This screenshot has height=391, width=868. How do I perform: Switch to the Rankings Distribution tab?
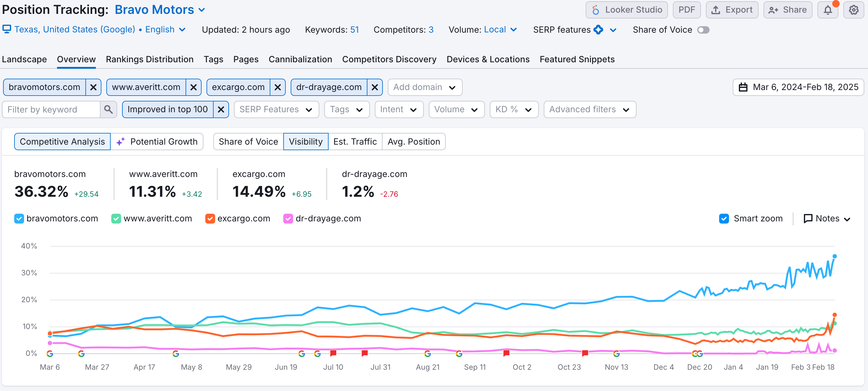(x=149, y=59)
